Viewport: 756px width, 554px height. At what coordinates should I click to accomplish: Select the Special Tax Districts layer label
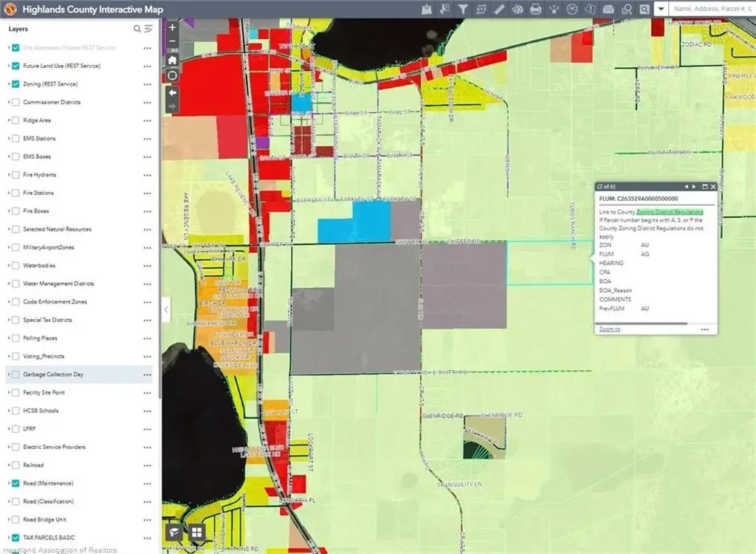(x=47, y=320)
